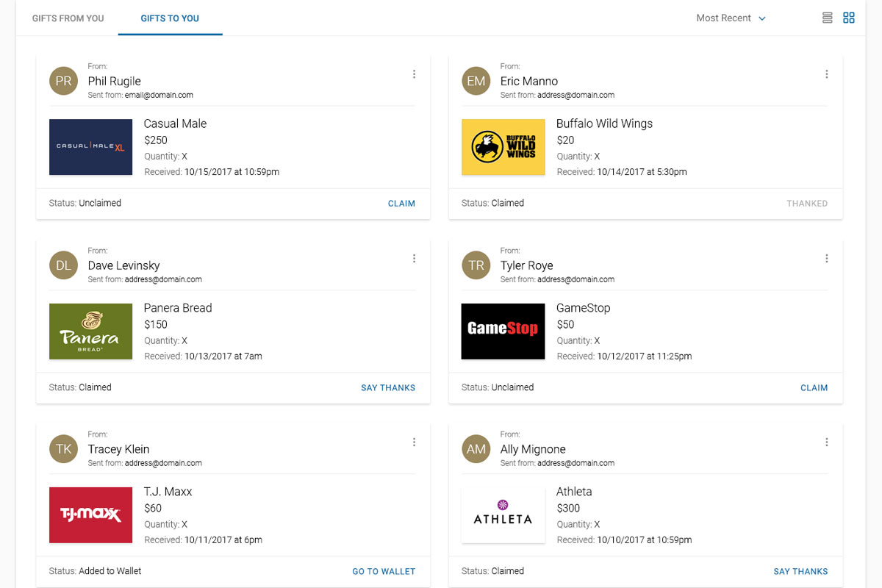
Task: Click the $300 gift amount
Action: (568, 508)
